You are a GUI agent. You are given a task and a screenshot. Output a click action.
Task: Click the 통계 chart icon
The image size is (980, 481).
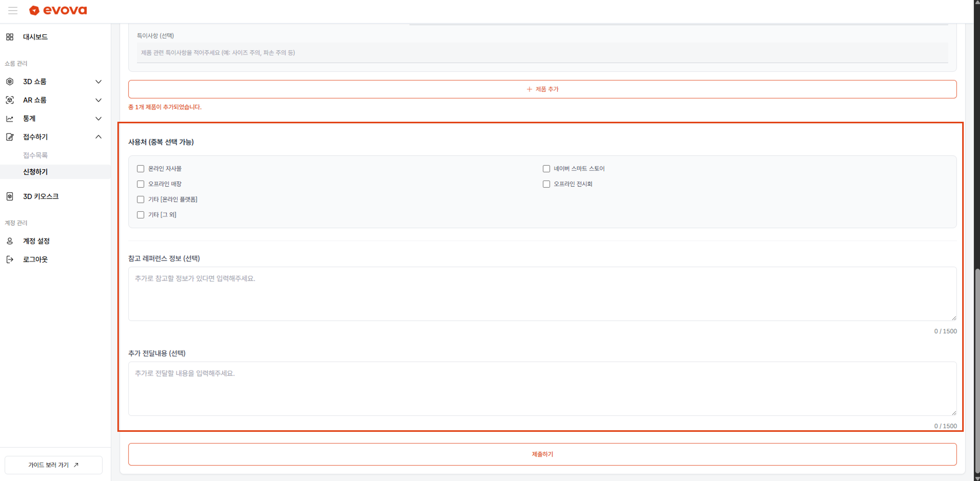[x=10, y=119]
